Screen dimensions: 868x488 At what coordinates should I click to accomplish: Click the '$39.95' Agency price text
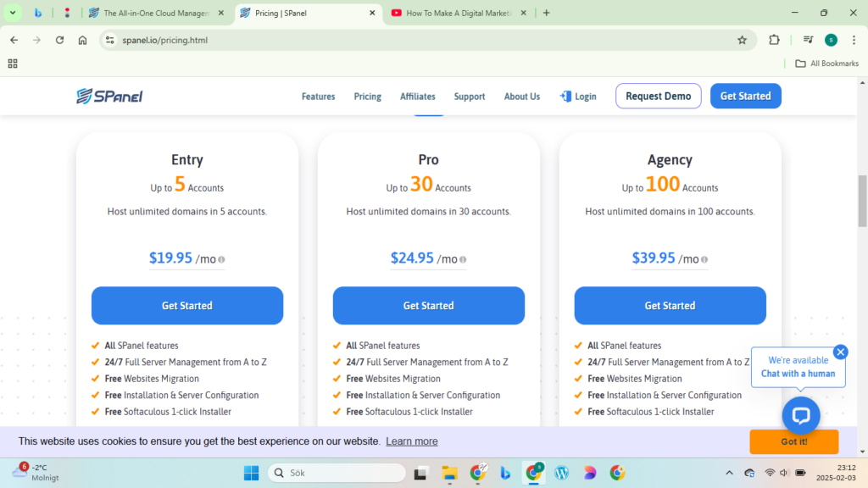tap(654, 258)
